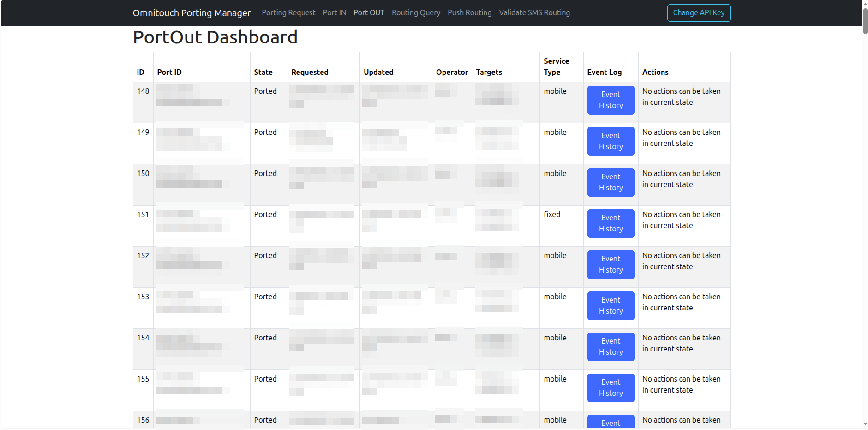View Event History for row 154
The image size is (868, 430).
pos(611,347)
